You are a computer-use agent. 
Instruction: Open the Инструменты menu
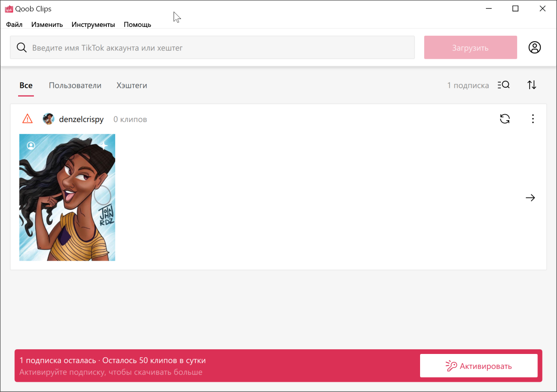click(93, 25)
